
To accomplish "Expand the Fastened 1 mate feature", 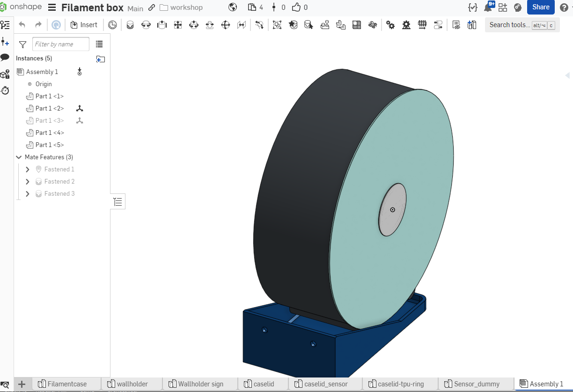I will [x=27, y=169].
